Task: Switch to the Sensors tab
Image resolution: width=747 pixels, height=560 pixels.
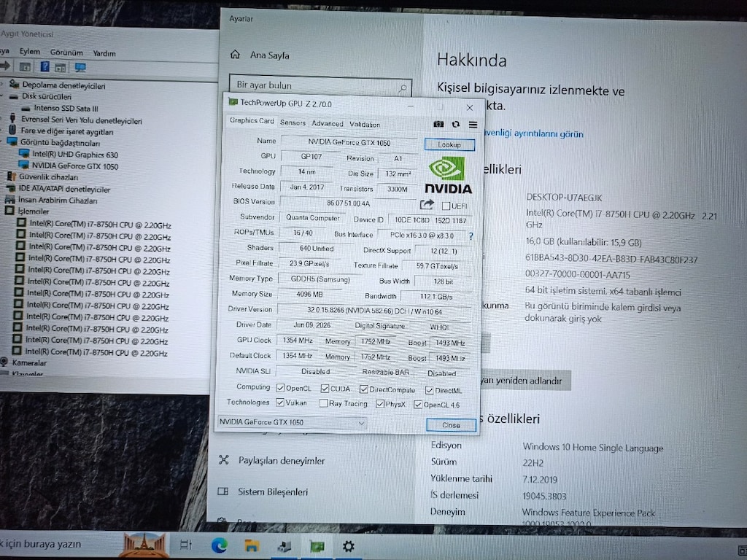Action: [x=293, y=122]
